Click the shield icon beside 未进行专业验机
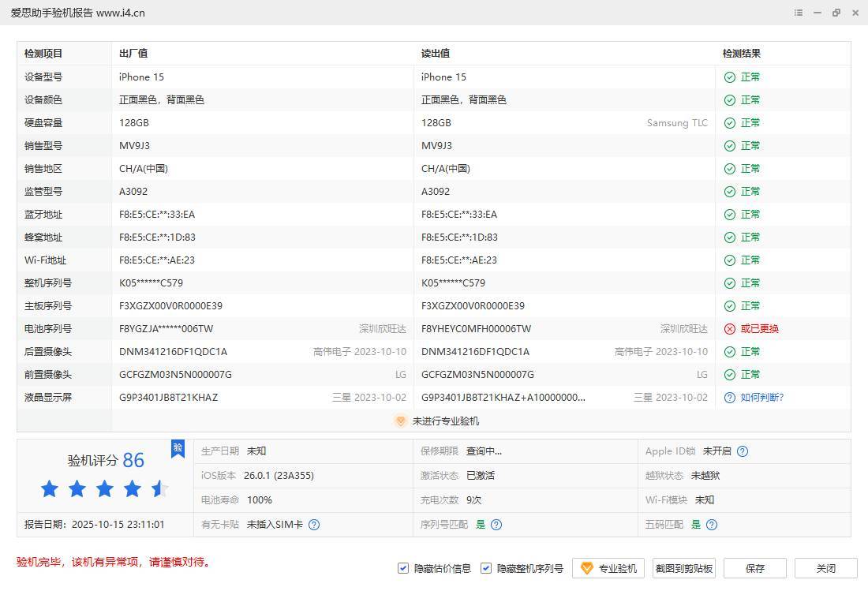The height and width of the screenshot is (591, 868). 400,421
